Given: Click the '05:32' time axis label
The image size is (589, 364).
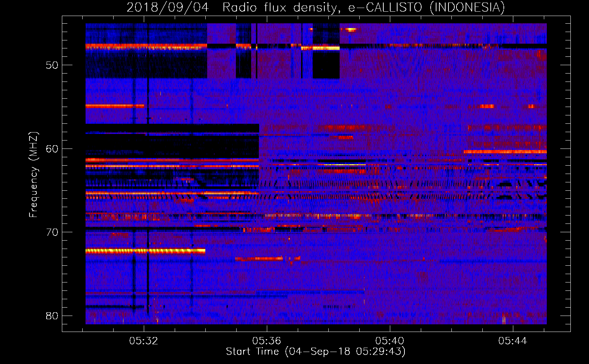Looking at the screenshot, I should point(144,341).
